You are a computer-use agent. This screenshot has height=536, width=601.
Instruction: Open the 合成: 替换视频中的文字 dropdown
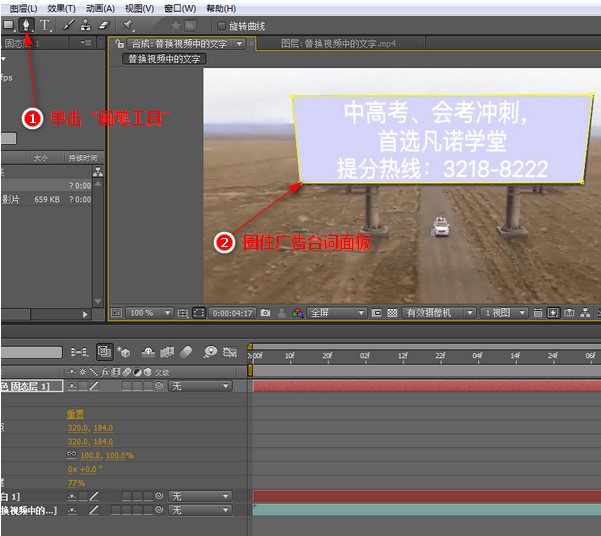(240, 44)
